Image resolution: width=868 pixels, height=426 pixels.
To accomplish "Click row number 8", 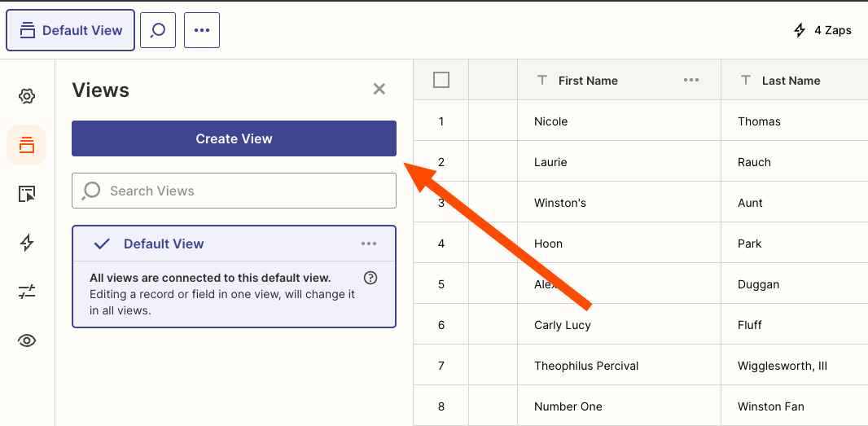I will 441,406.
